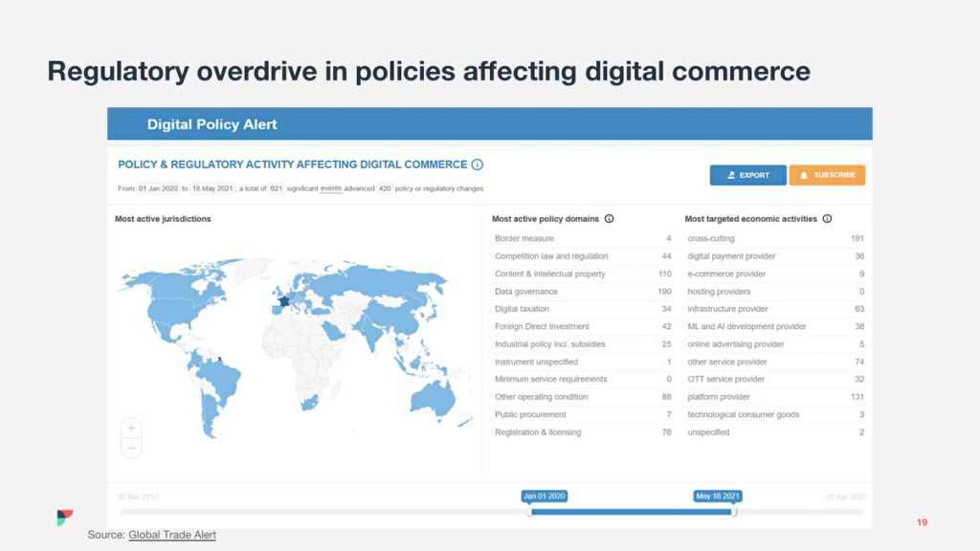Viewport: 980px width, 551px height.
Task: Click the map zoom out minus button
Action: pos(131,448)
